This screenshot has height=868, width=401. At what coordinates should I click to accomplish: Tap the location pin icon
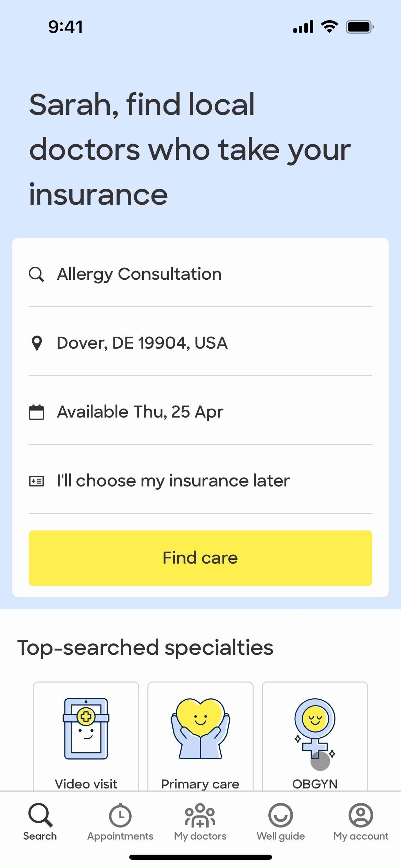(x=37, y=343)
